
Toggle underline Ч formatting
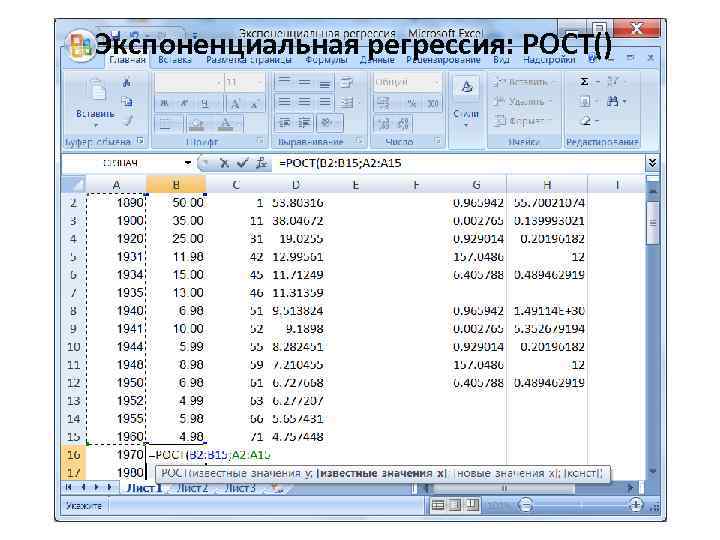pyautogui.click(x=205, y=104)
